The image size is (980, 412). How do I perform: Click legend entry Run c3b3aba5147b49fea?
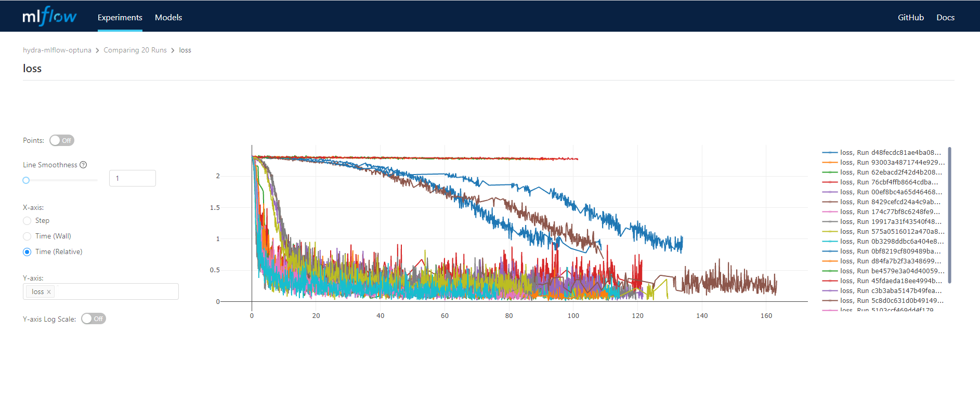click(x=882, y=290)
